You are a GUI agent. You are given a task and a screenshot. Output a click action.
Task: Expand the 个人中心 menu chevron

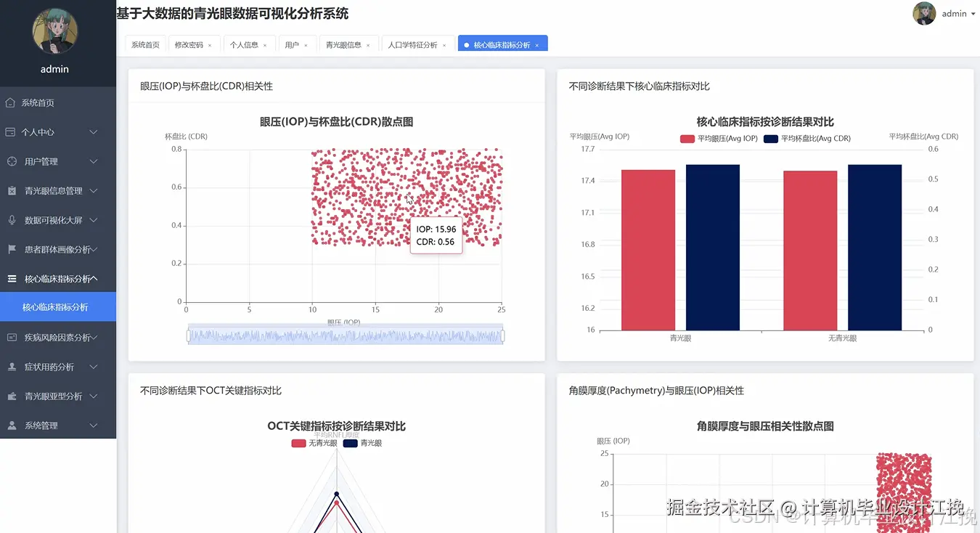point(94,132)
